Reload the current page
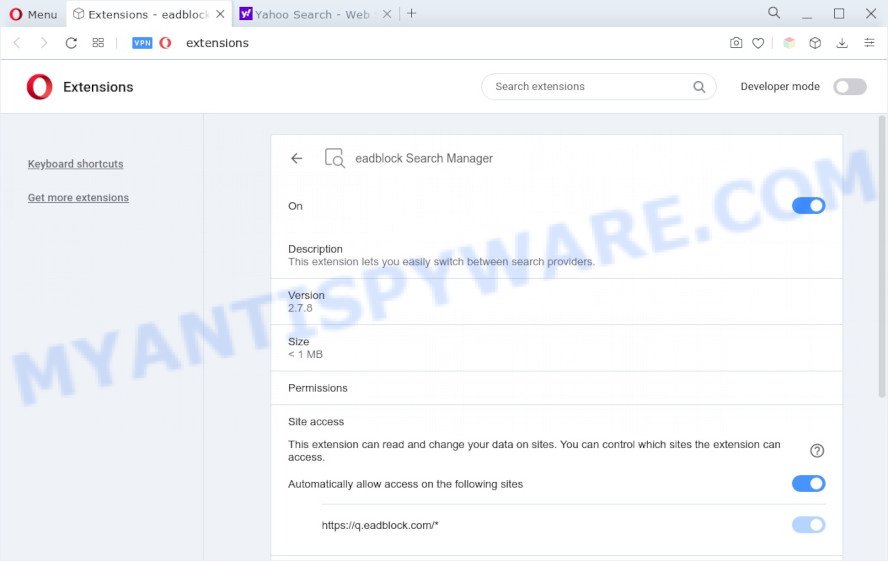The height and width of the screenshot is (561, 888). [x=71, y=43]
